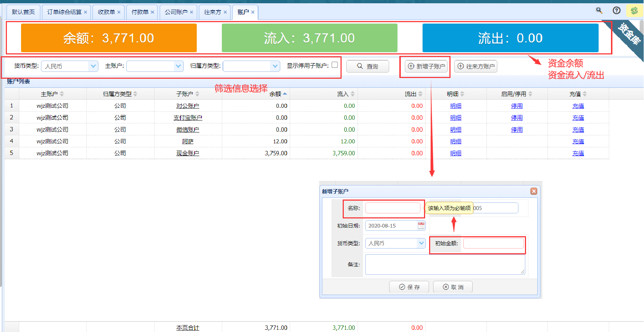The height and width of the screenshot is (332, 644).
Task: Open the 货币类型 filter dropdown
Action: (93, 66)
